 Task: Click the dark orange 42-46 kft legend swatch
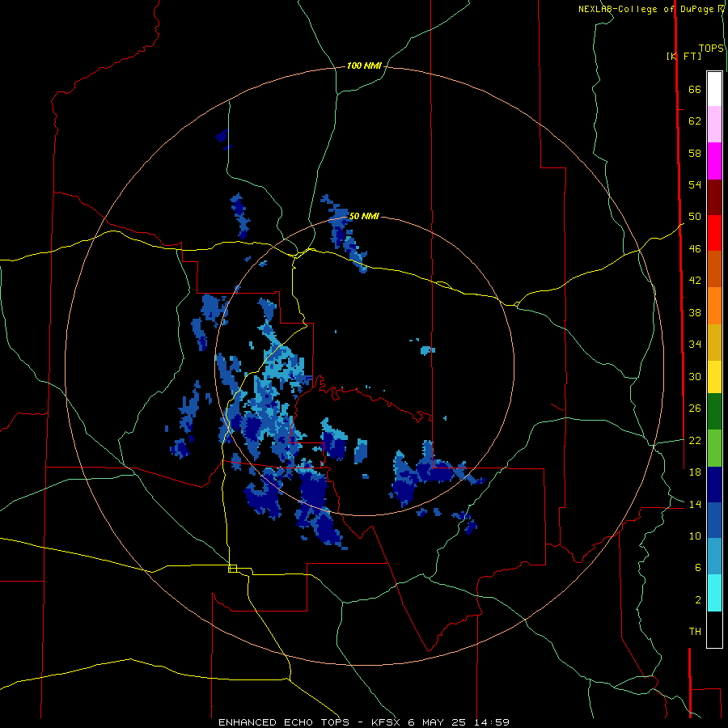(714, 269)
